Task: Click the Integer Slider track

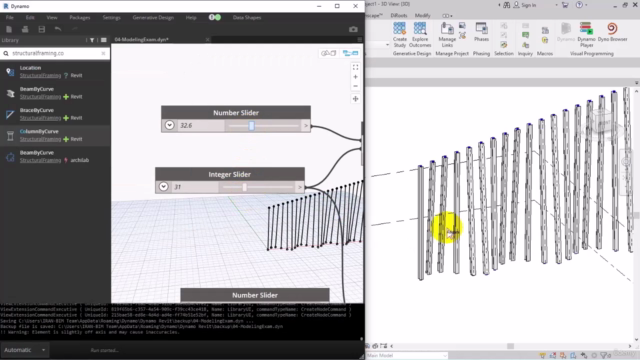Action: click(258, 187)
